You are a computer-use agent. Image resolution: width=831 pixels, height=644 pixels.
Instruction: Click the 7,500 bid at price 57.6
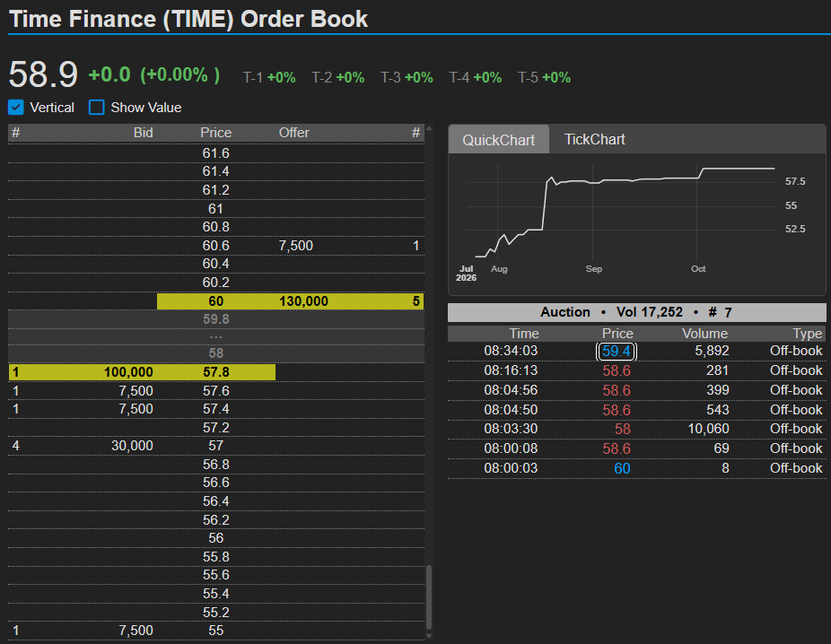[x=136, y=391]
